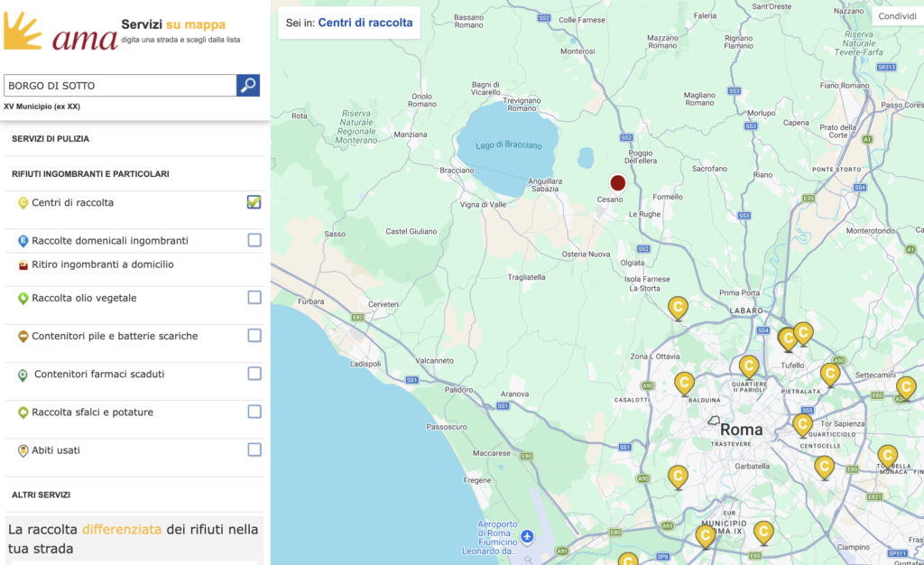Click collection center pin near Municipio Roma IX

point(706,536)
